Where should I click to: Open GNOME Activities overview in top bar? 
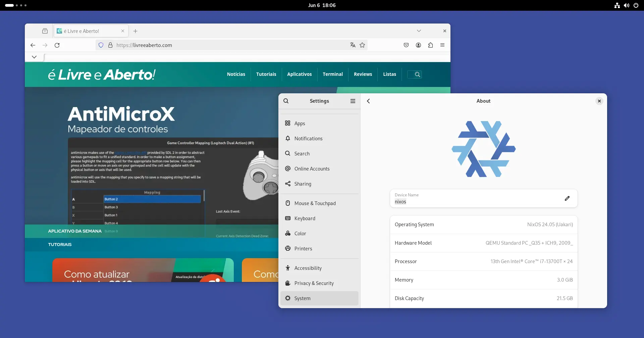coord(16,5)
